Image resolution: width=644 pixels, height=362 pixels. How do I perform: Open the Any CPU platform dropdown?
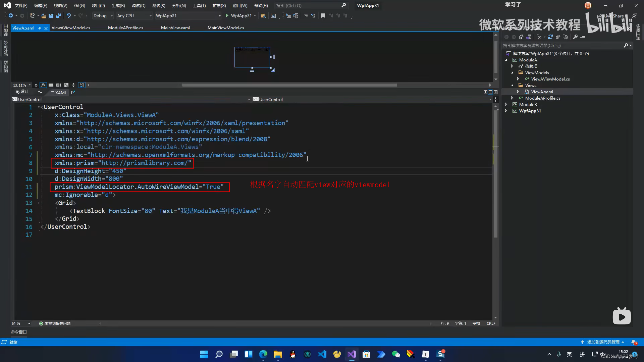[x=134, y=16]
